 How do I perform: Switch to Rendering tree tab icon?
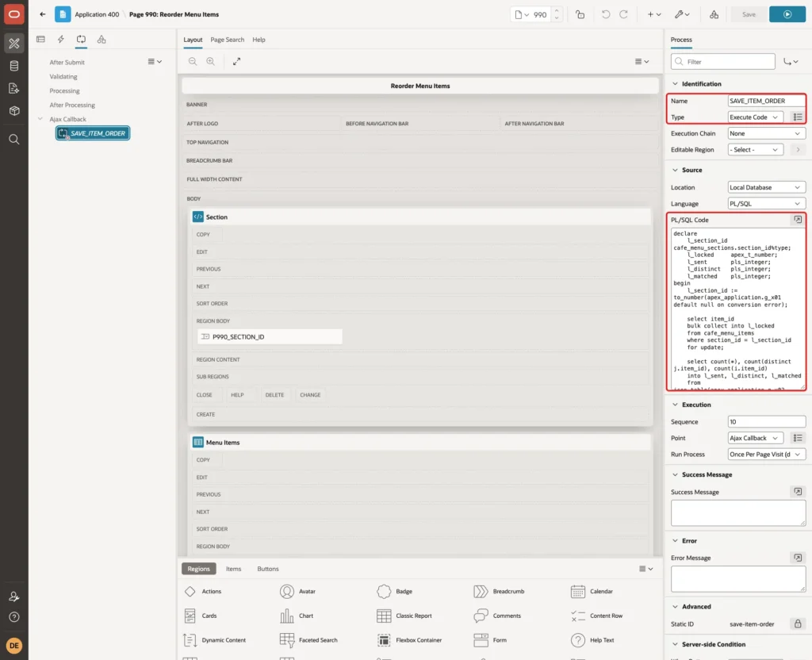pos(41,40)
